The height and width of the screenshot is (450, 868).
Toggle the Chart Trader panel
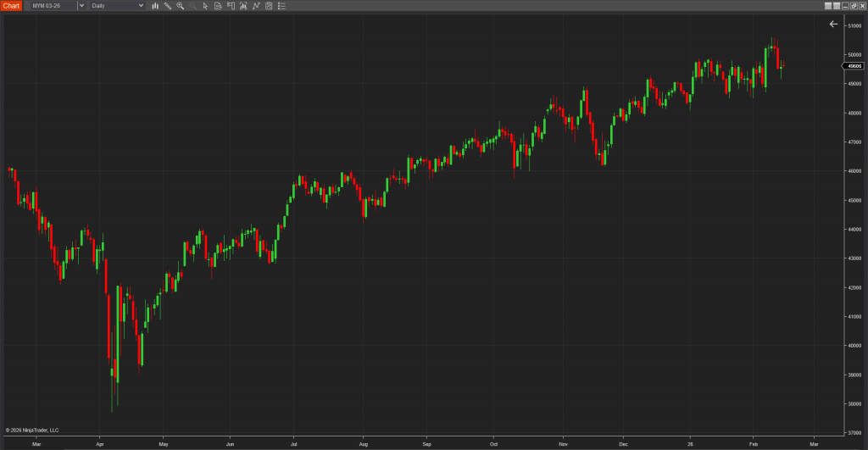(231, 6)
